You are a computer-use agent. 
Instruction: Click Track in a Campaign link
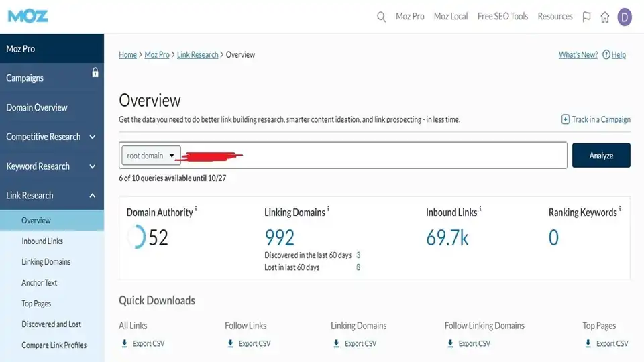[601, 119]
